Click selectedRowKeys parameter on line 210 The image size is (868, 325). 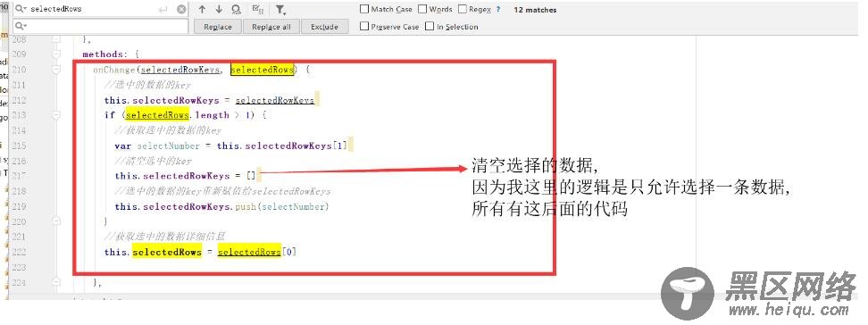[179, 70]
